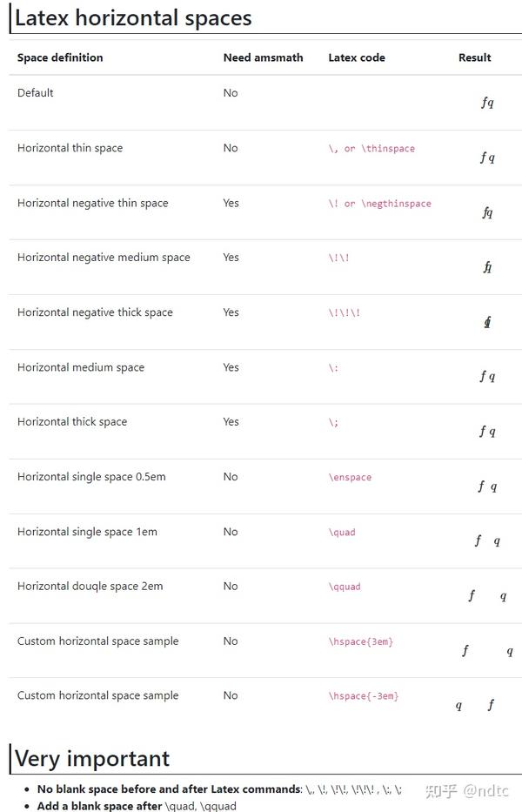
Task: Click "Horizontal negative medium space" row label
Action: tap(104, 258)
